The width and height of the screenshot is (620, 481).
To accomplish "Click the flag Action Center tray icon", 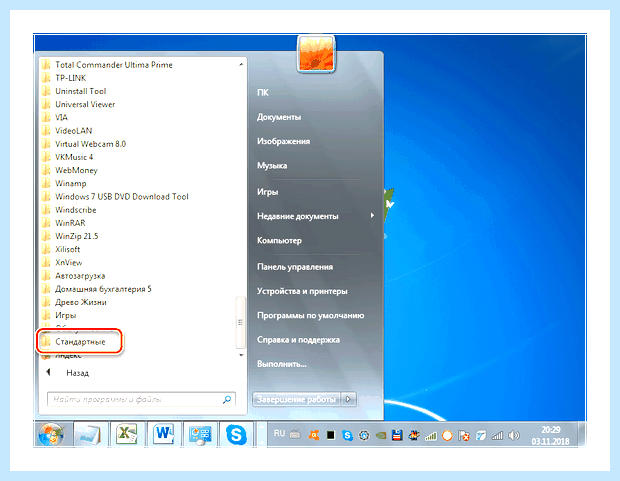I will coord(463,436).
